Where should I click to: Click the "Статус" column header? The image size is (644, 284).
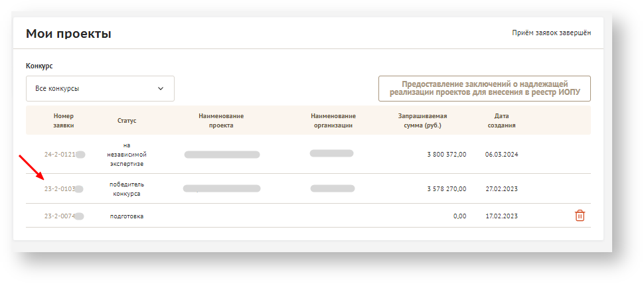(127, 121)
